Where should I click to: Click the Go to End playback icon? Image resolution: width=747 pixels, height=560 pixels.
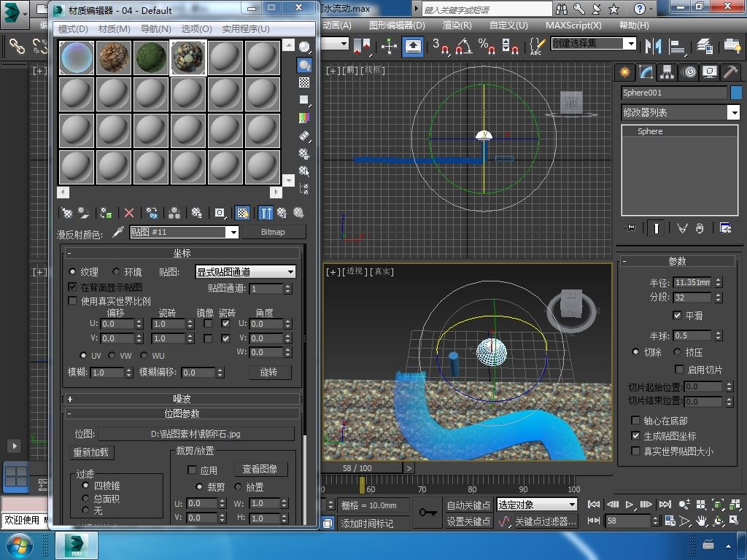[x=665, y=505]
